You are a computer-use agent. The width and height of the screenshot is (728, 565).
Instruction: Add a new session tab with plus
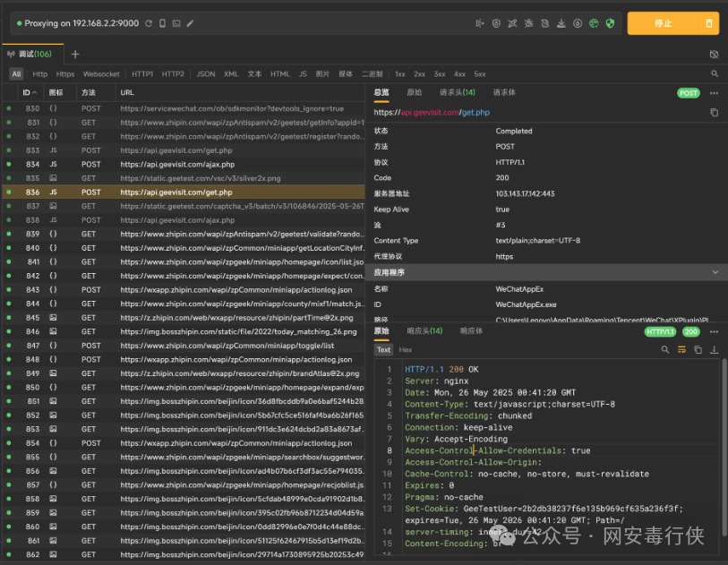click(x=75, y=55)
